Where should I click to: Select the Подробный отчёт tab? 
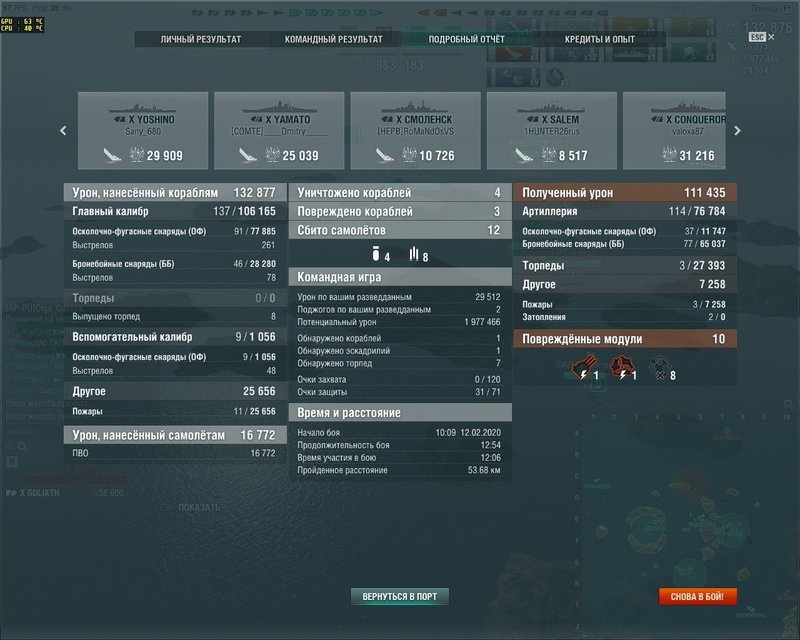point(466,39)
